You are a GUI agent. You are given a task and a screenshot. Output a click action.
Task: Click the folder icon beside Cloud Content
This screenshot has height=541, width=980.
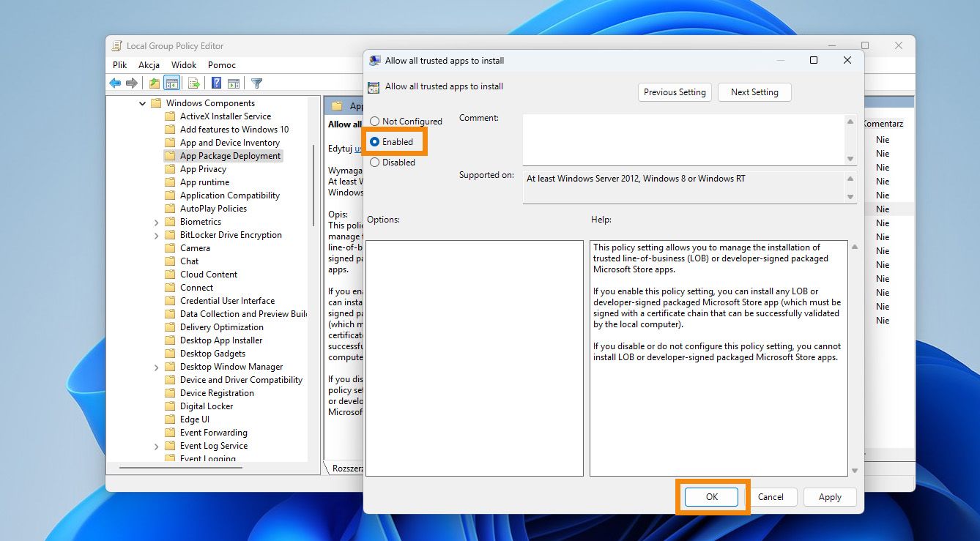[170, 275]
